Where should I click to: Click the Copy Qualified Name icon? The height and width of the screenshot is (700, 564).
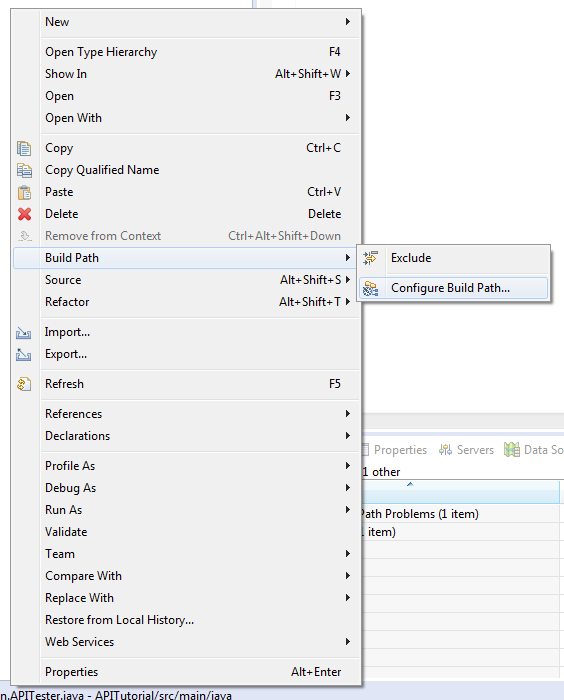[x=24, y=170]
